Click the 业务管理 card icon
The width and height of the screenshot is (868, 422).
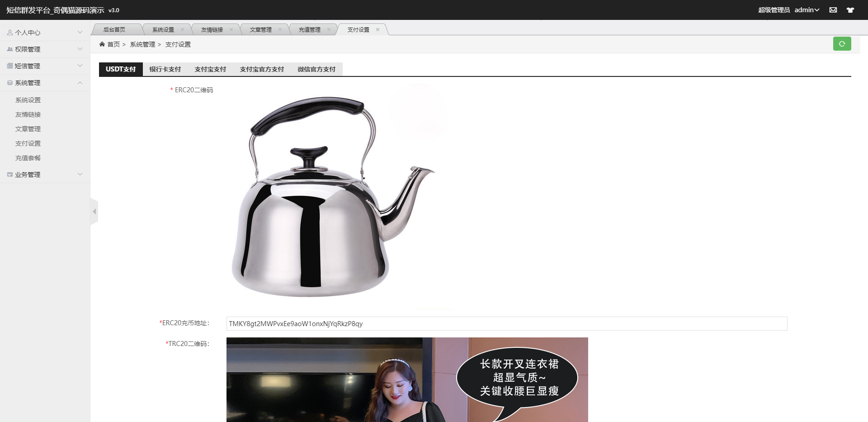10,175
